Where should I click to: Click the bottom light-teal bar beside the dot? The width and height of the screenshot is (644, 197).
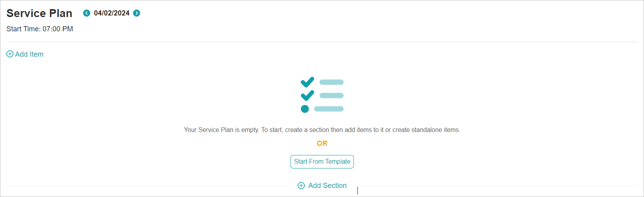tap(329, 109)
